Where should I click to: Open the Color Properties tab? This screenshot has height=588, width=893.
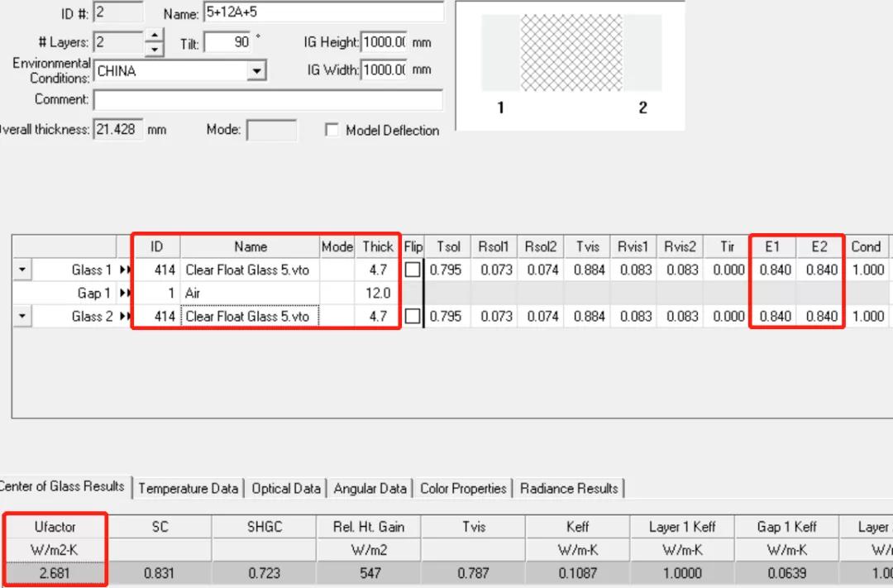point(463,488)
